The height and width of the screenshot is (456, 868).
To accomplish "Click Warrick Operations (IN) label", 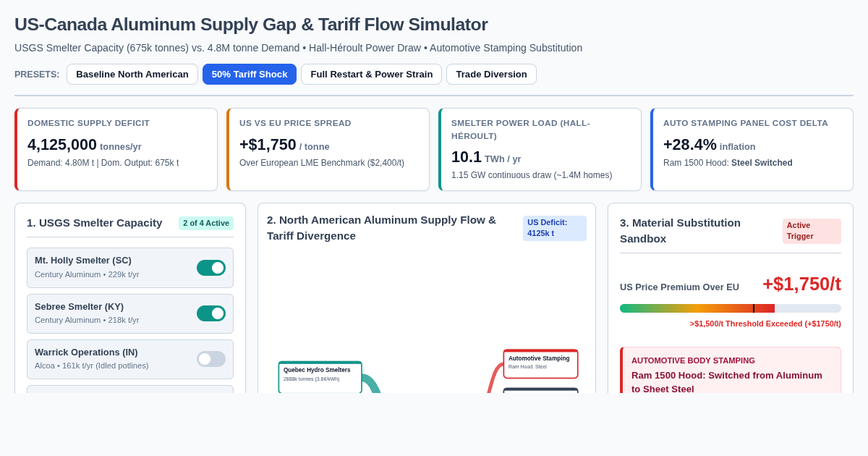I will (x=86, y=352).
